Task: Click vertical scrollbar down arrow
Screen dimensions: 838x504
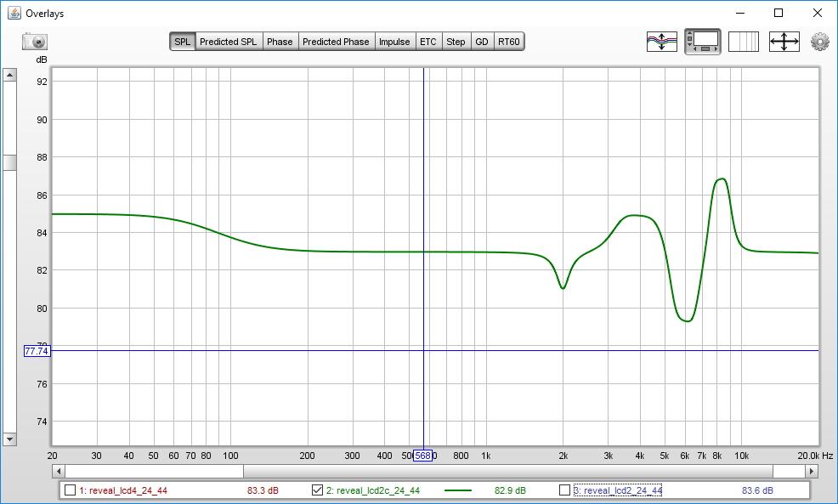Action: [9, 439]
